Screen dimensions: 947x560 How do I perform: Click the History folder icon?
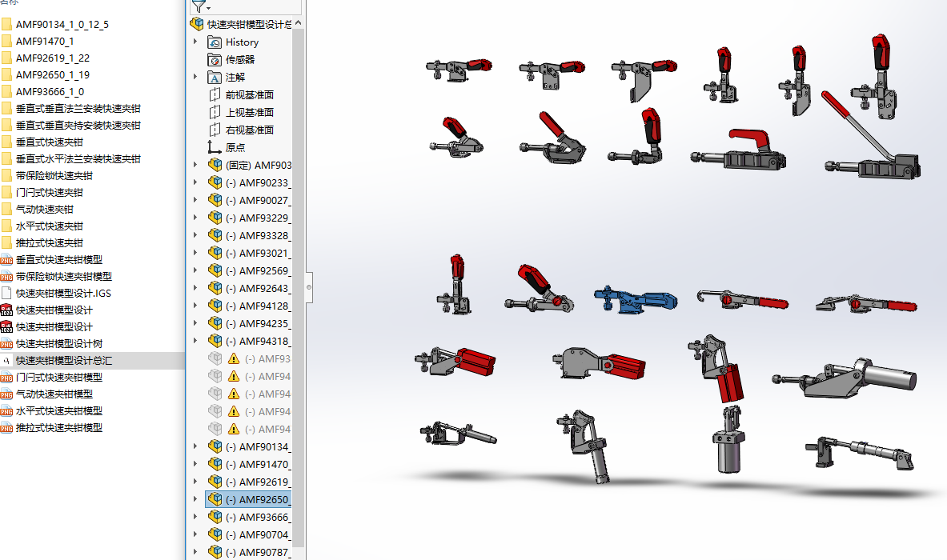point(215,42)
